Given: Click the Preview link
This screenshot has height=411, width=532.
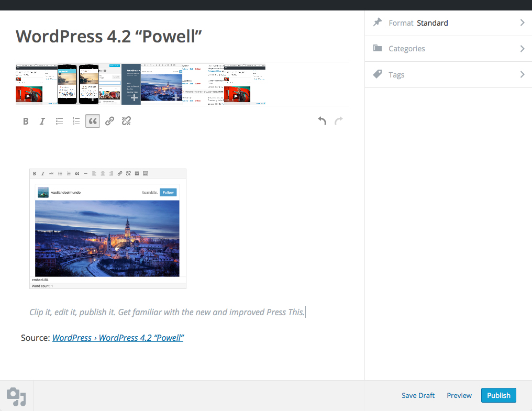Looking at the screenshot, I should (459, 395).
